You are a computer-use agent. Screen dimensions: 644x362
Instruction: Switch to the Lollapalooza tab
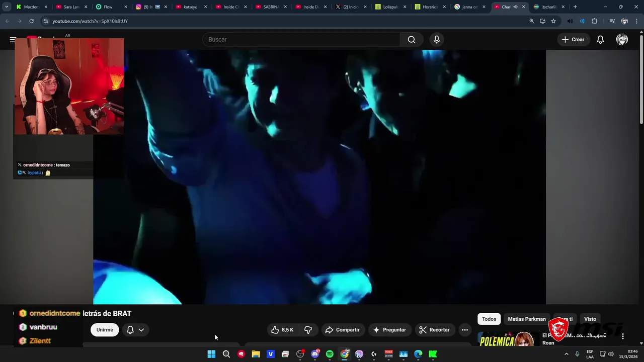[x=391, y=7]
